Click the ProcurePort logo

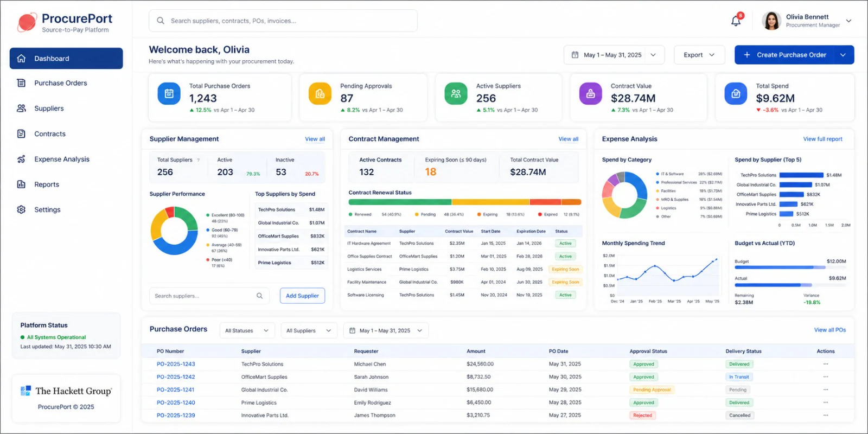(x=65, y=22)
